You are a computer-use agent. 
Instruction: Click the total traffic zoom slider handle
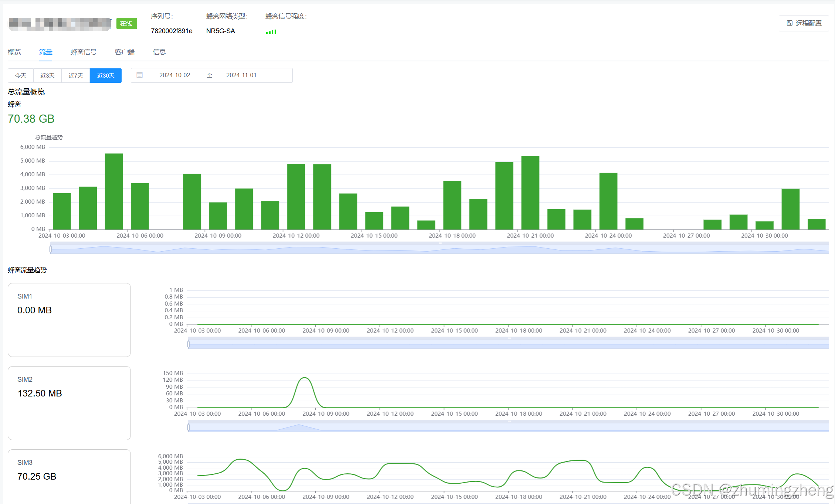click(x=51, y=249)
